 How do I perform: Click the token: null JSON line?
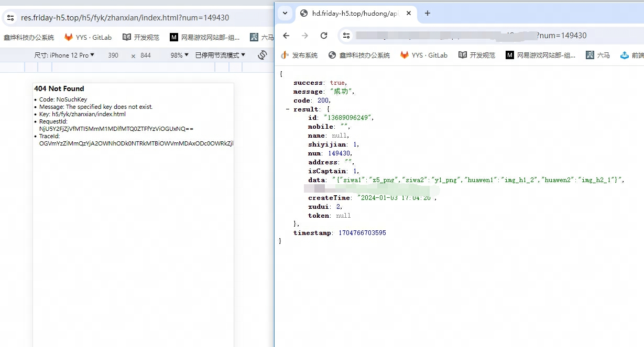[329, 216]
